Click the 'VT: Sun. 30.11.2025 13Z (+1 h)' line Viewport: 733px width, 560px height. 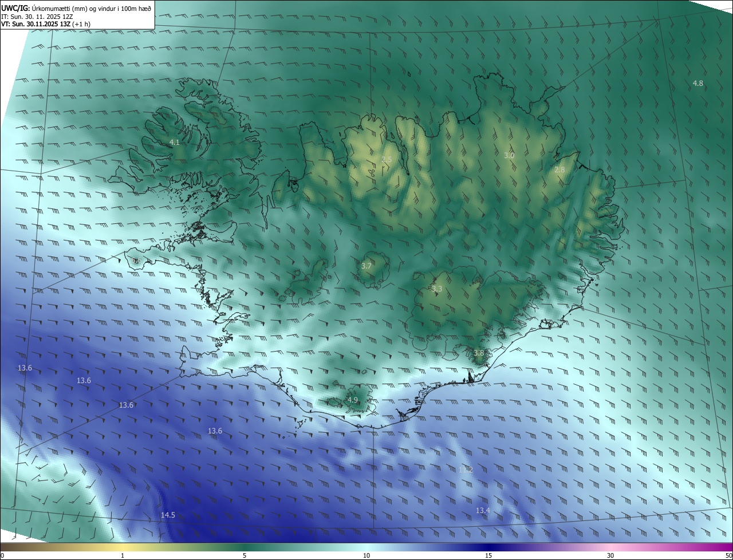[46, 24]
